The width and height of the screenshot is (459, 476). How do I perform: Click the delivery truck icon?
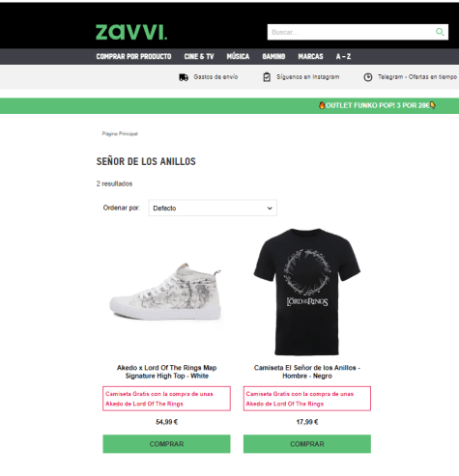point(184,77)
